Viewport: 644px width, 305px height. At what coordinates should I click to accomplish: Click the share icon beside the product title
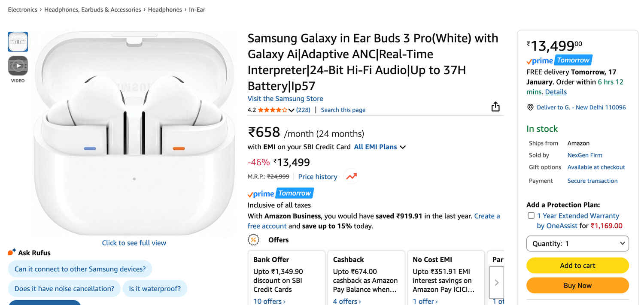pos(495,107)
